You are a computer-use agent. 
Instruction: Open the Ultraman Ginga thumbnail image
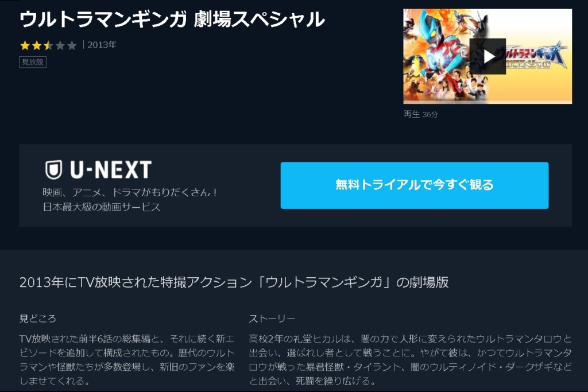[x=488, y=56]
